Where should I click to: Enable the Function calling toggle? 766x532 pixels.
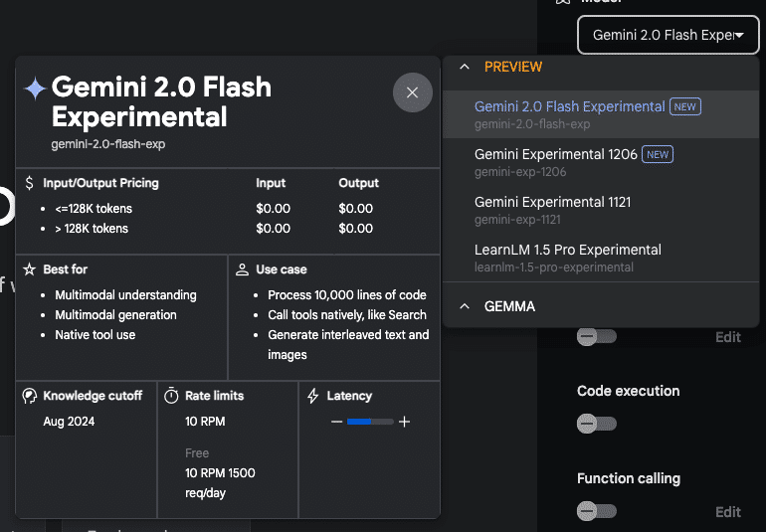pyautogui.click(x=597, y=511)
